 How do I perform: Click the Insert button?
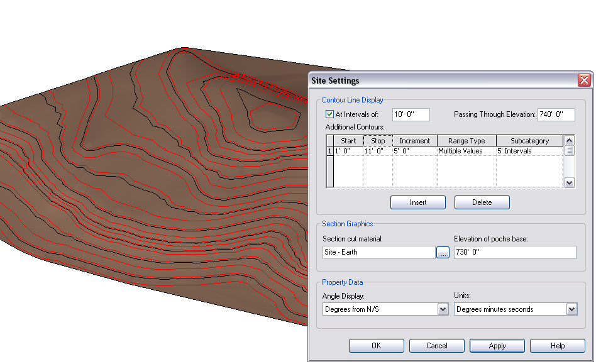point(417,202)
